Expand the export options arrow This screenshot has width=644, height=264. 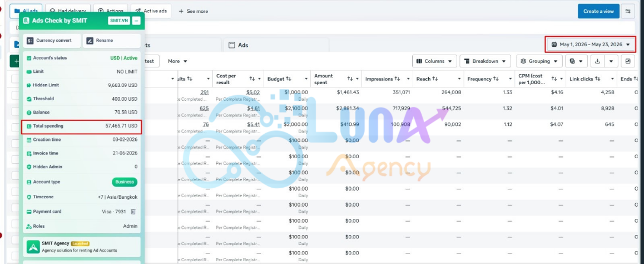(611, 61)
